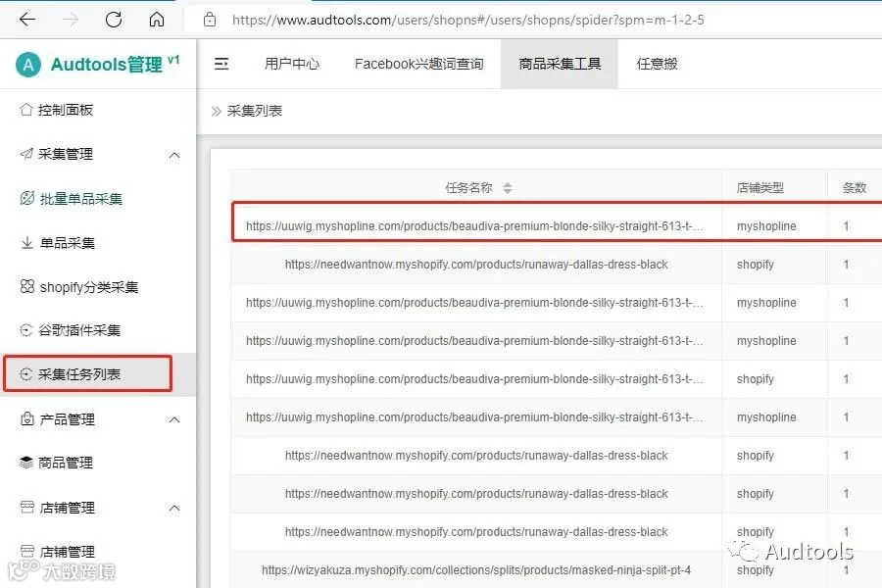Click the 采集任务列表 icon
This screenshot has width=882, height=588.
pyautogui.click(x=25, y=373)
